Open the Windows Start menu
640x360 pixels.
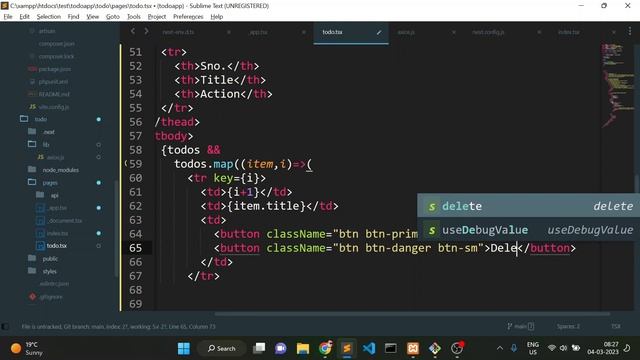click(184, 348)
